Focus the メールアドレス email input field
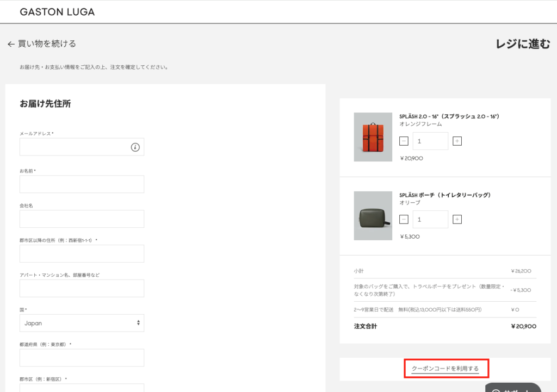The width and height of the screenshot is (557, 392). [73, 147]
